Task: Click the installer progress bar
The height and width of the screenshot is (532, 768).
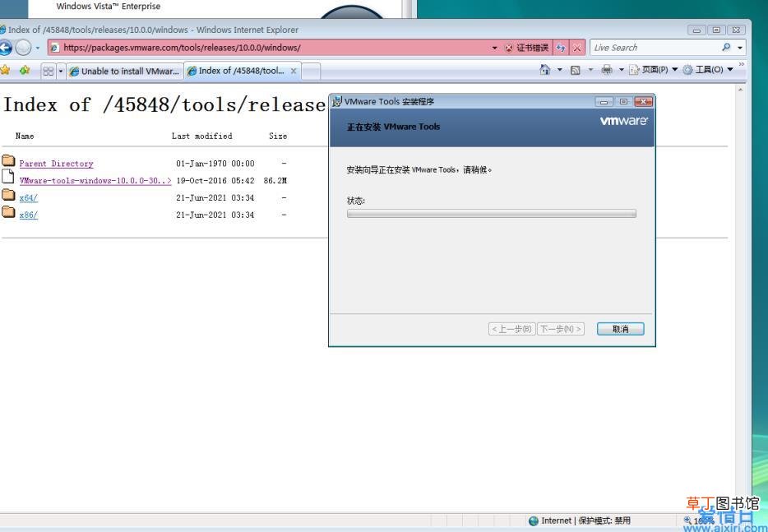Action: pyautogui.click(x=491, y=214)
